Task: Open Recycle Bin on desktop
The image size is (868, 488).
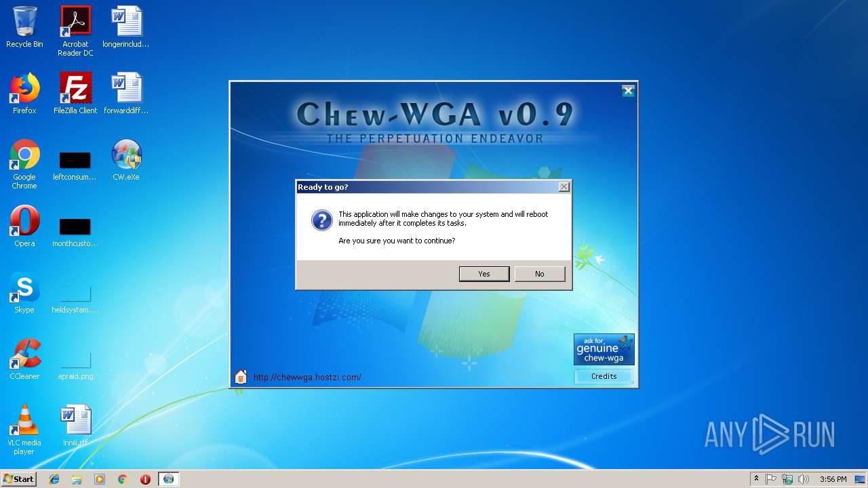Action: [24, 28]
